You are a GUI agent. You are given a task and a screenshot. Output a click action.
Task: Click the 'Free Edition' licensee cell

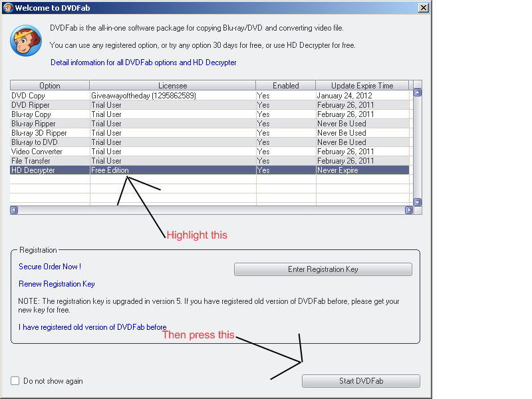[173, 170]
